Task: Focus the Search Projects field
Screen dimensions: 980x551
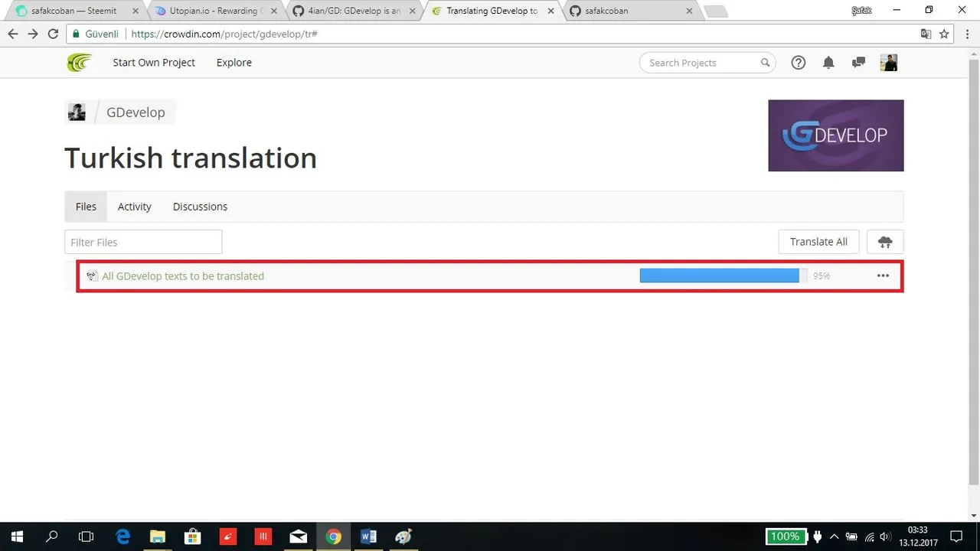Action: pyautogui.click(x=707, y=63)
